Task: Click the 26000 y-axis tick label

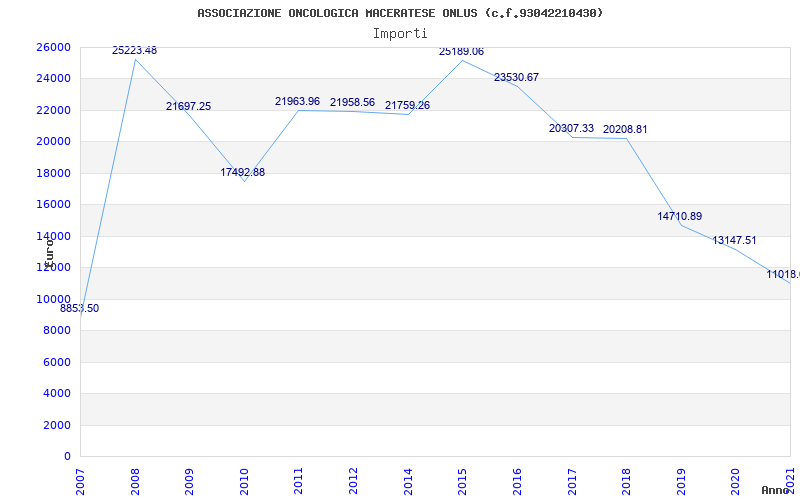Action: click(x=53, y=47)
